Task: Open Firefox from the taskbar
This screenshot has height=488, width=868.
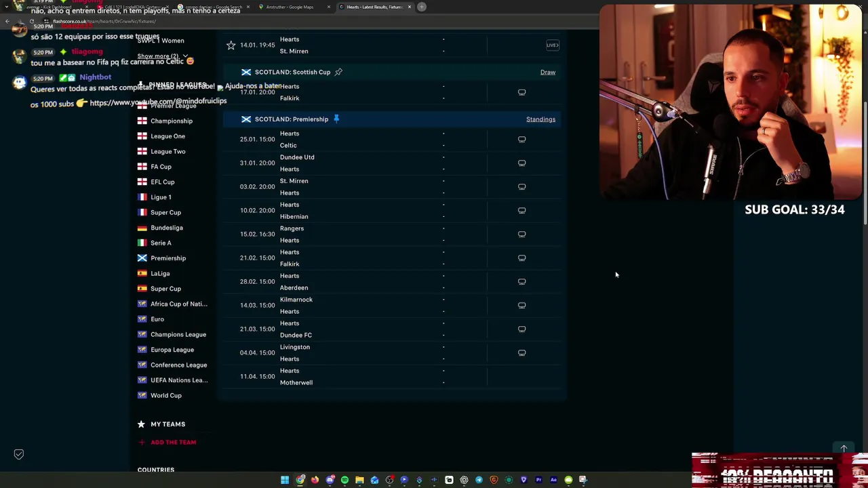Action: click(x=315, y=480)
